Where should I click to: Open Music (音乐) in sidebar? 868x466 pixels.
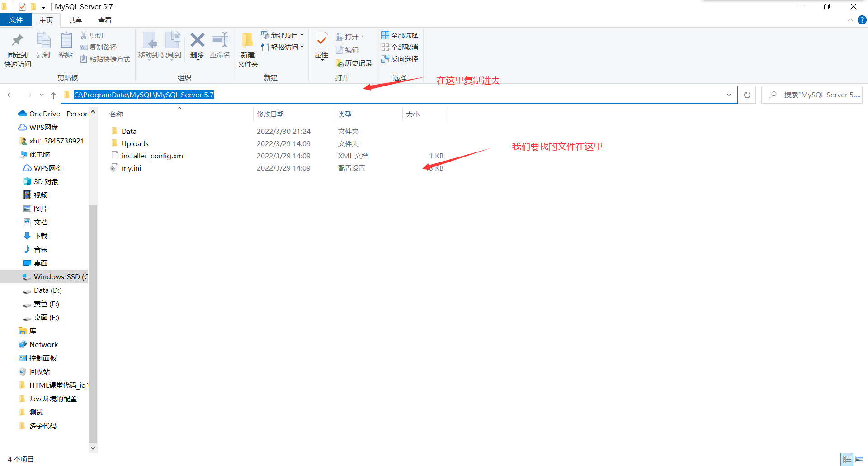point(36,249)
